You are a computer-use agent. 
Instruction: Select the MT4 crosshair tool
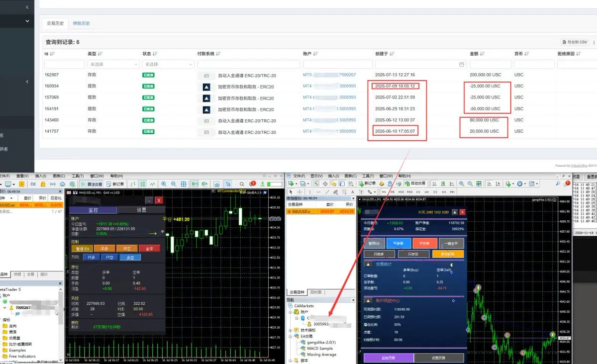point(300,192)
